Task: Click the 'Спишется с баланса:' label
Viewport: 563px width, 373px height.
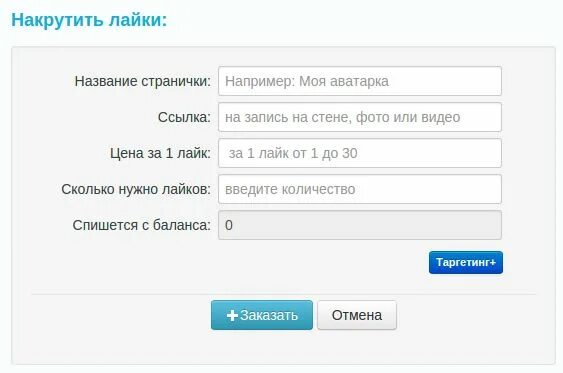Action: [x=142, y=225]
